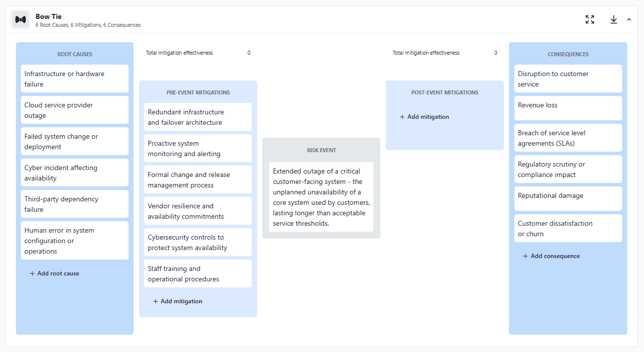Click the bow tie logo icon

(20, 19)
